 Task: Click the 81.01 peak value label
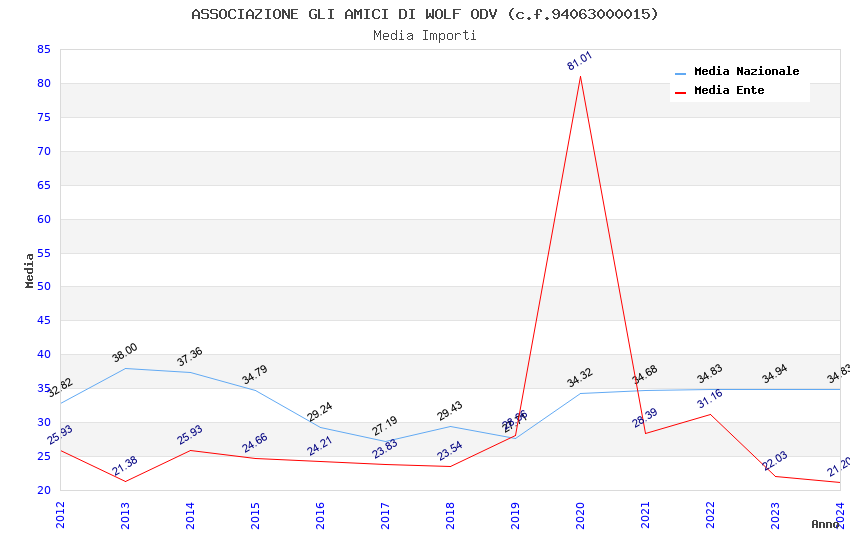579,61
